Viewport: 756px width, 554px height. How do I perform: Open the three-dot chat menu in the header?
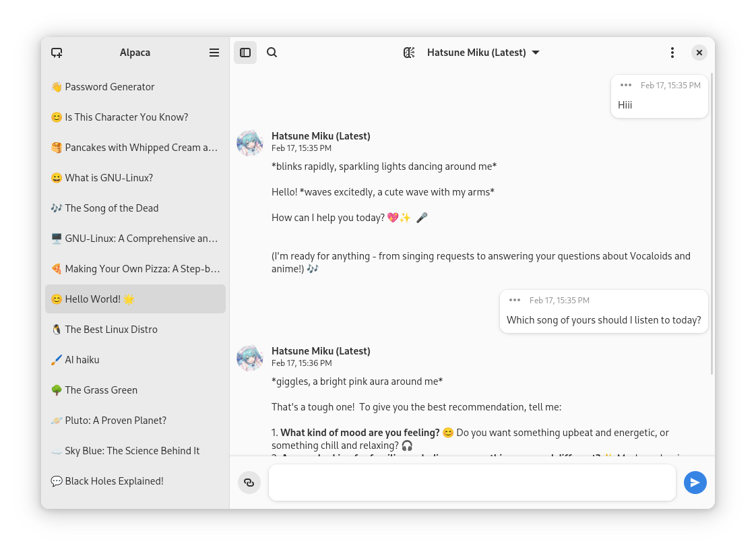(672, 53)
